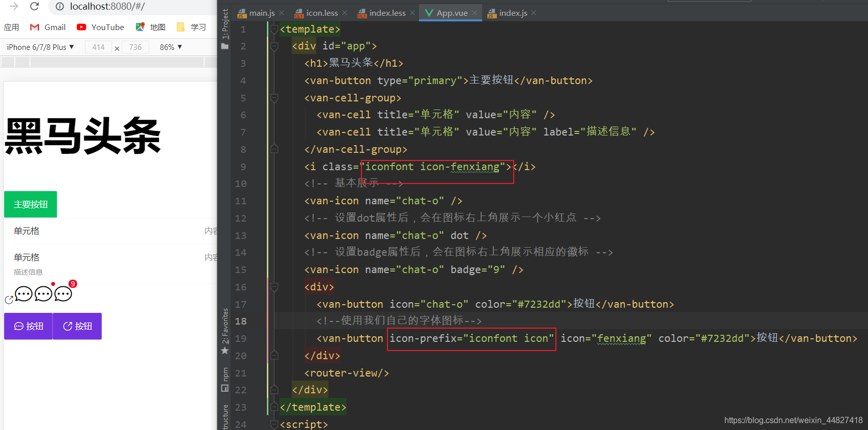This screenshot has width=868, height=430.
Task: Click the iconfont icon-fenxiang class text
Action: [x=432, y=167]
